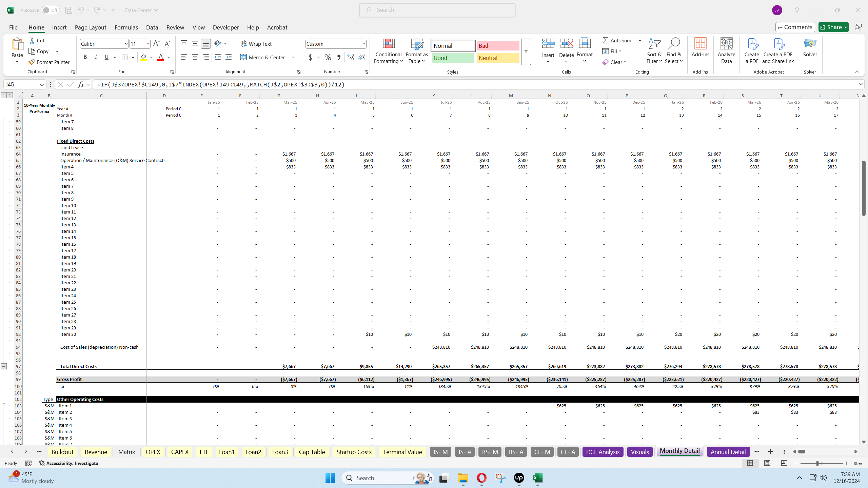Show outline level 2 button
This screenshot has width=868, height=488.
coord(9,96)
